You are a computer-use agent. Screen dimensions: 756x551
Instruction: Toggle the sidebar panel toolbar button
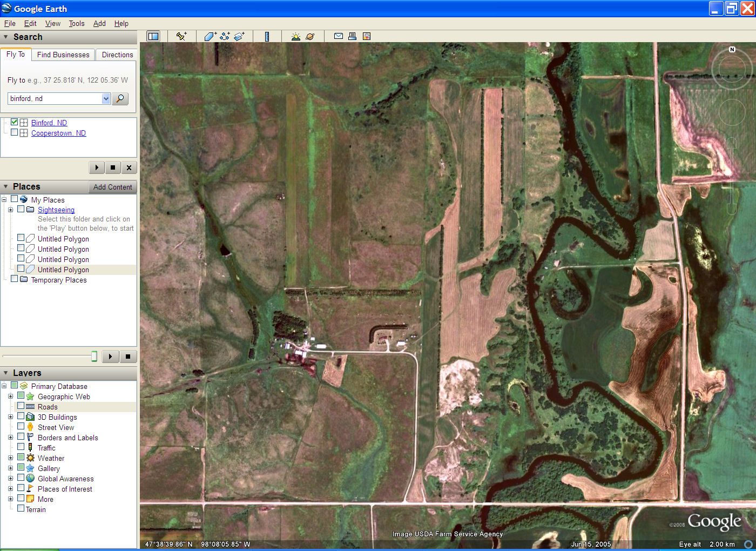[x=153, y=36]
